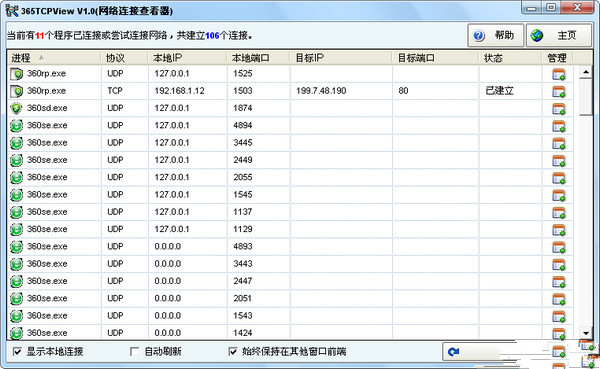
Task: Click manage icon for 360rp.exe port 1525
Action: pos(559,74)
